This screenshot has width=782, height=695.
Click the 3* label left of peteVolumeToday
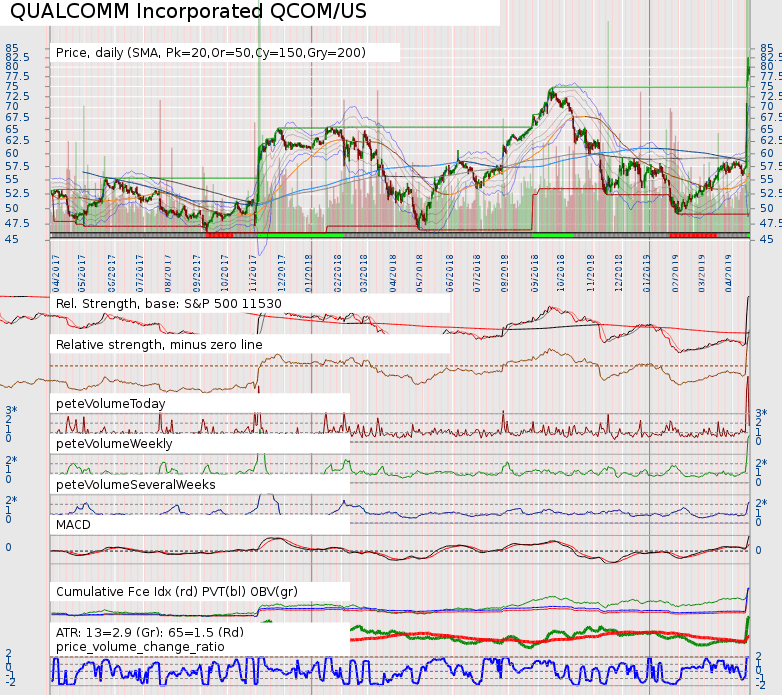point(11,410)
